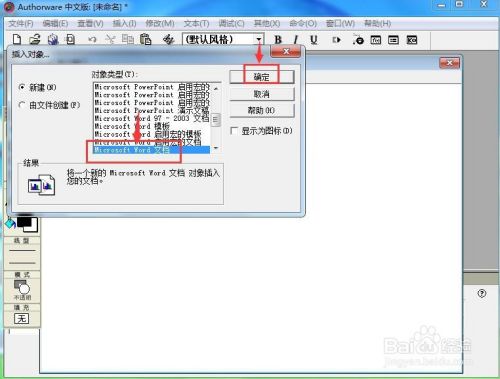Click the Import toolbar icon
Screen dimensions: 500x379
70,40
